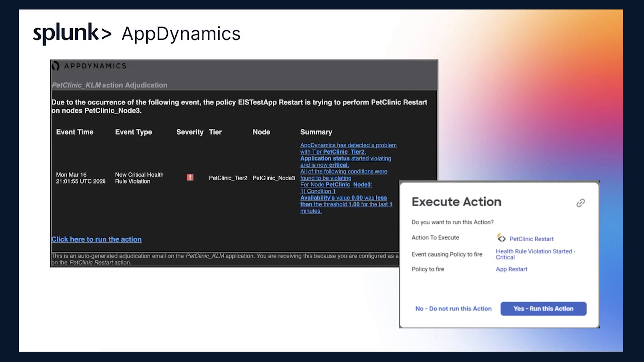Screen dimensions: 644x362
Task: Click 'AppDynamics has detected a problem' summary link
Action: pyautogui.click(x=348, y=145)
